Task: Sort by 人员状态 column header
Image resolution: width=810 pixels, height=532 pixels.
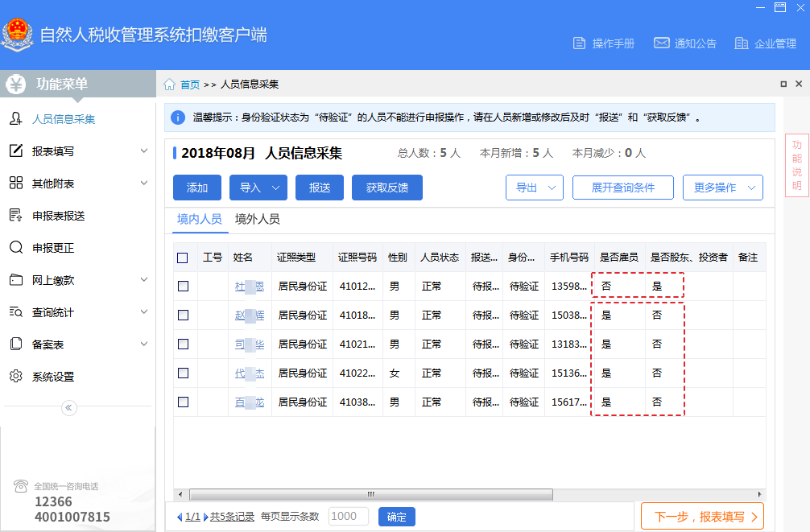Action: point(440,258)
